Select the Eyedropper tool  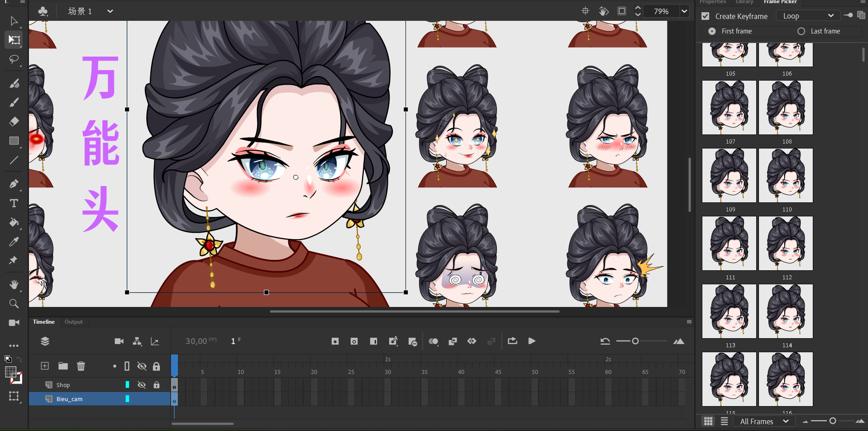[x=14, y=242]
